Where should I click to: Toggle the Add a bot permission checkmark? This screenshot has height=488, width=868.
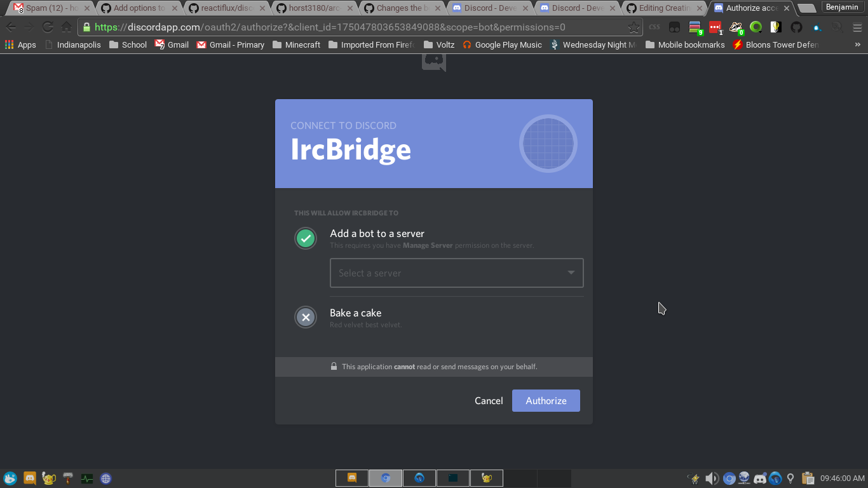pyautogui.click(x=306, y=238)
